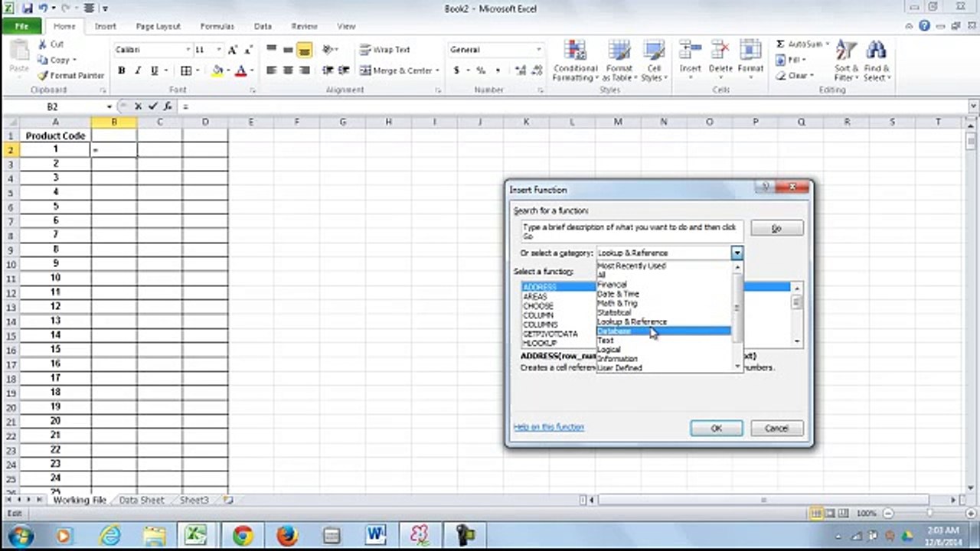Image resolution: width=980 pixels, height=551 pixels.
Task: Expand the Name Box dropdown arrow
Action: (x=109, y=106)
